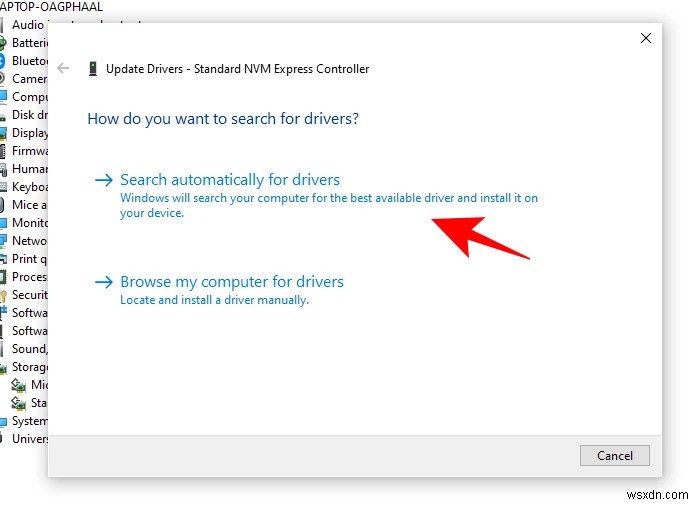The height and width of the screenshot is (505, 700).
Task: Click 'Update Drivers - Standard NVM Express Controller' title
Action: [x=238, y=69]
